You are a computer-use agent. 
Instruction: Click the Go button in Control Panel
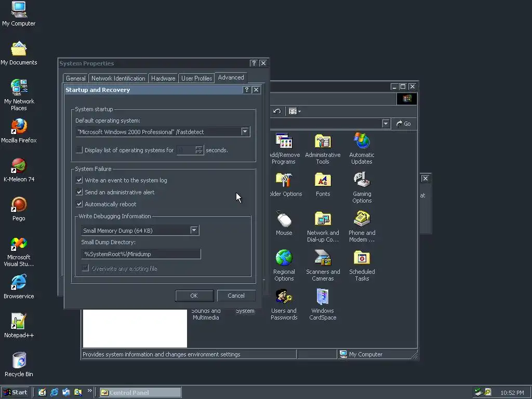click(x=404, y=124)
